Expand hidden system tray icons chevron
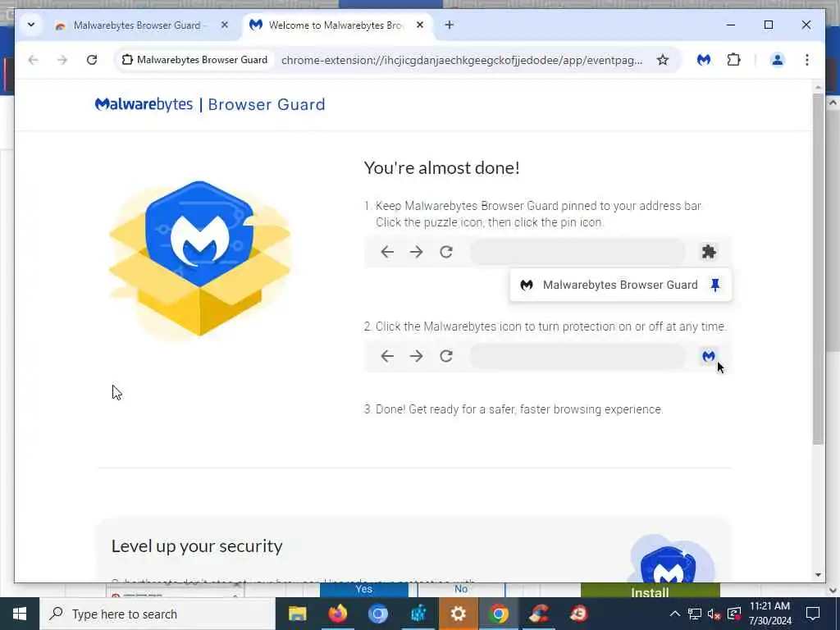The image size is (840, 630). tap(675, 614)
